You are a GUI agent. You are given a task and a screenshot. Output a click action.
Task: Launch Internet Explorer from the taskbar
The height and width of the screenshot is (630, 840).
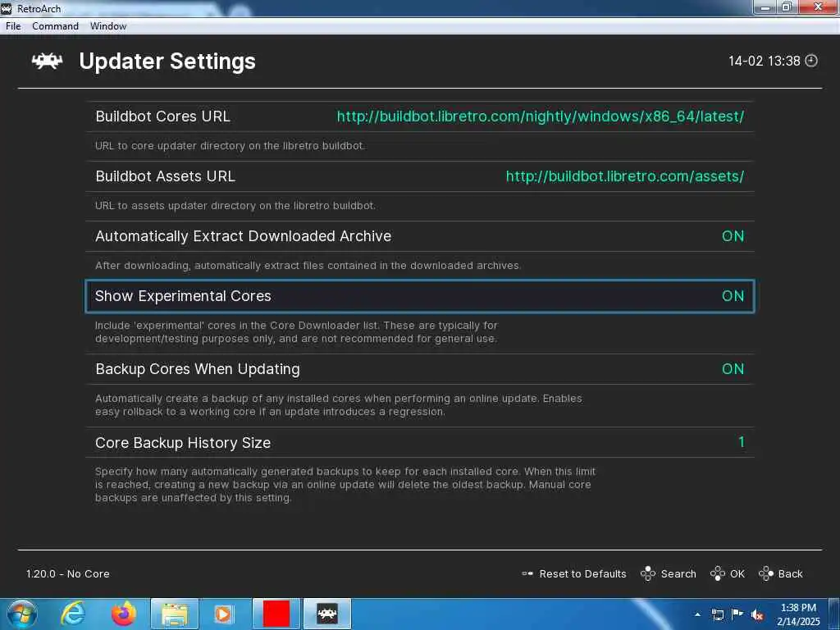coord(73,614)
